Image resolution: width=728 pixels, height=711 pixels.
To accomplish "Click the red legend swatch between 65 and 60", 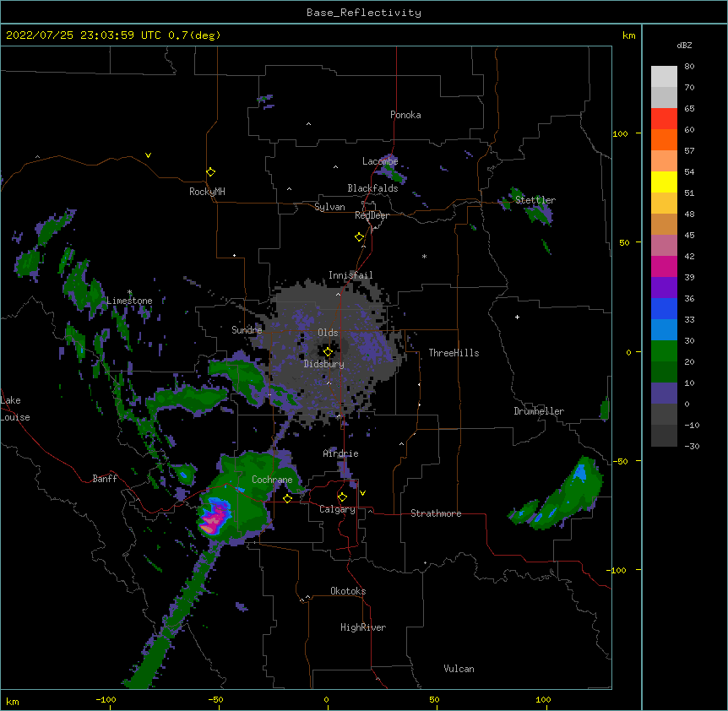I will click(664, 118).
